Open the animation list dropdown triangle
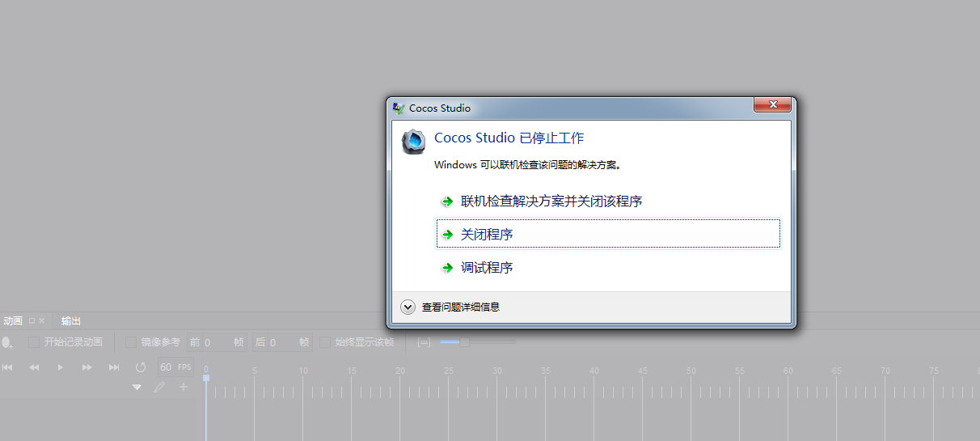Viewport: 980px width, 441px height. coord(137,388)
